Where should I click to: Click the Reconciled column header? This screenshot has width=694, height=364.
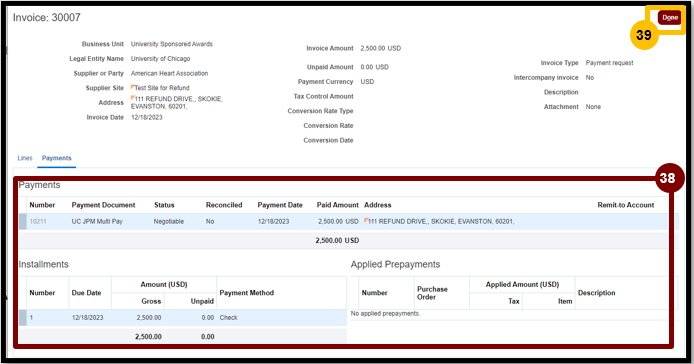(224, 205)
